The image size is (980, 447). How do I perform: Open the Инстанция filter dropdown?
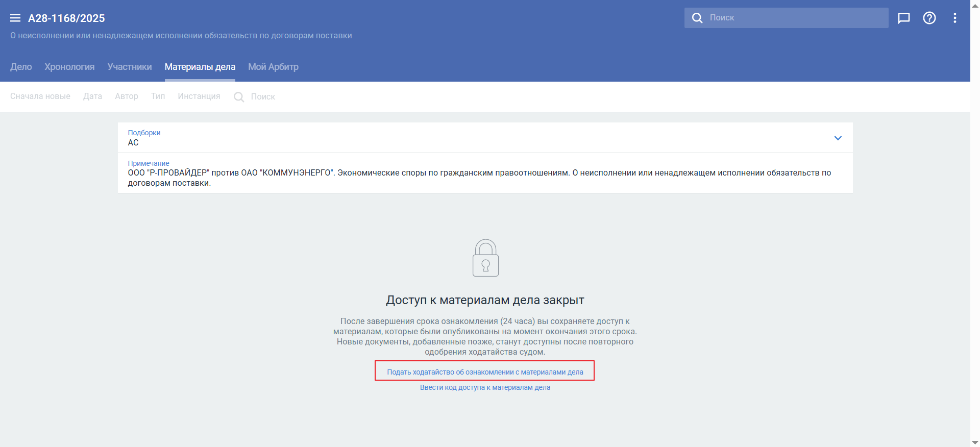199,96
